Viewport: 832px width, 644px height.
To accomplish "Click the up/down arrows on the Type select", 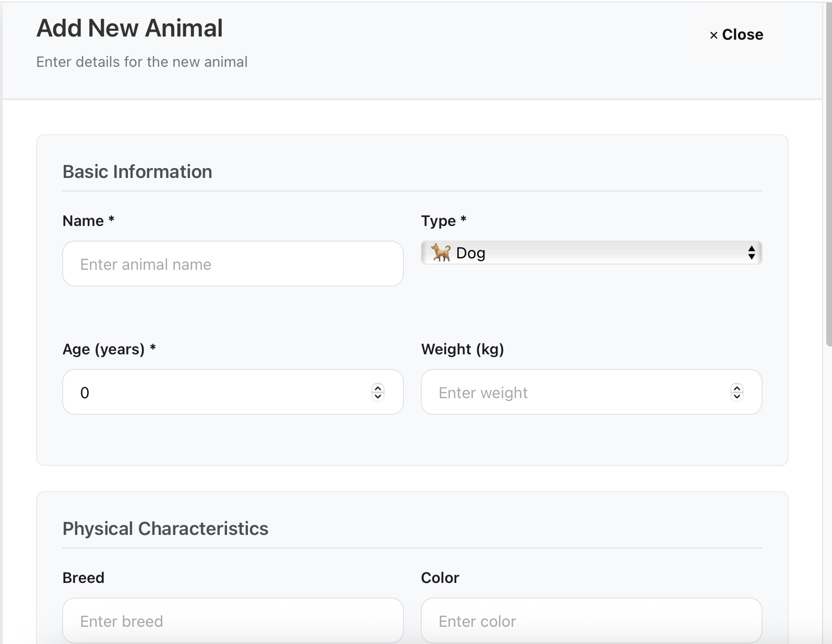I will (751, 252).
